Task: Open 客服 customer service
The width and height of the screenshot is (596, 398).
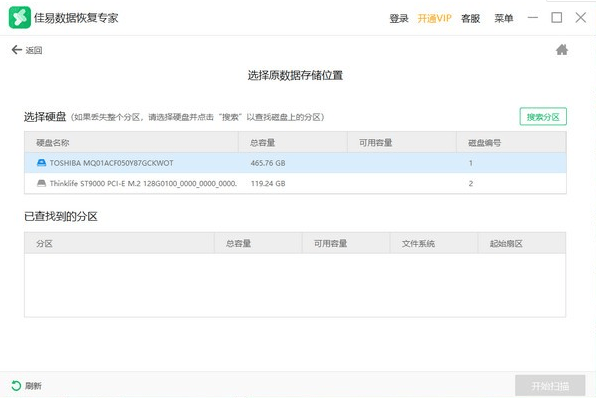Action: [x=471, y=18]
